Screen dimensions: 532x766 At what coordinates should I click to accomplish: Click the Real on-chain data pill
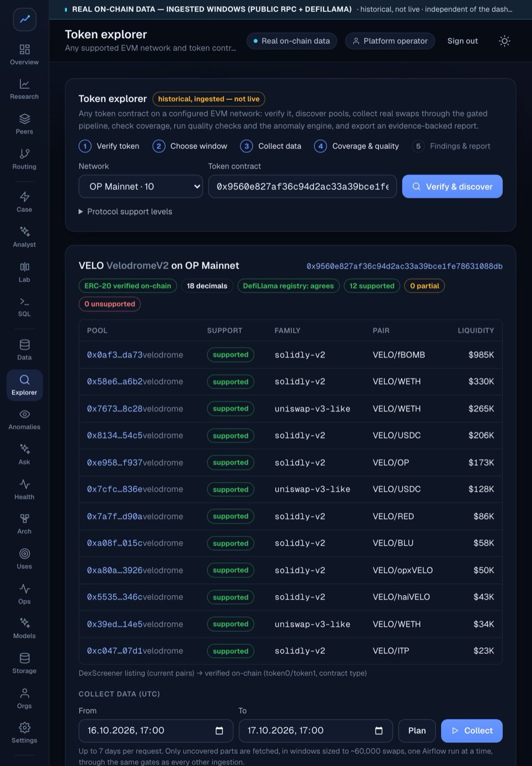291,41
